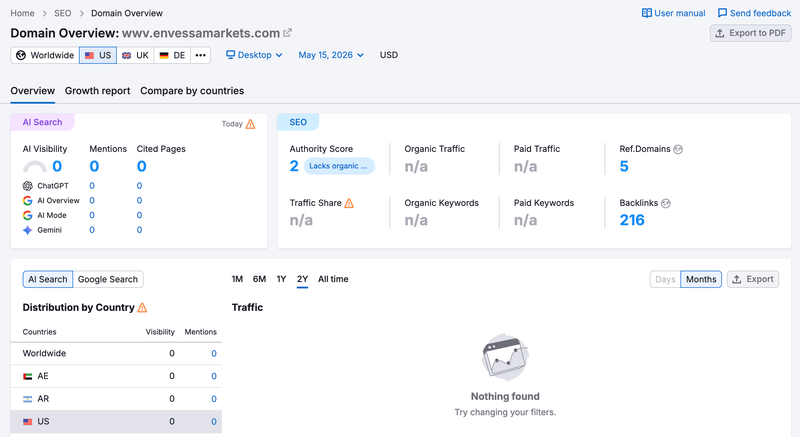Click ChatGPT mentions value 0

tap(92, 186)
